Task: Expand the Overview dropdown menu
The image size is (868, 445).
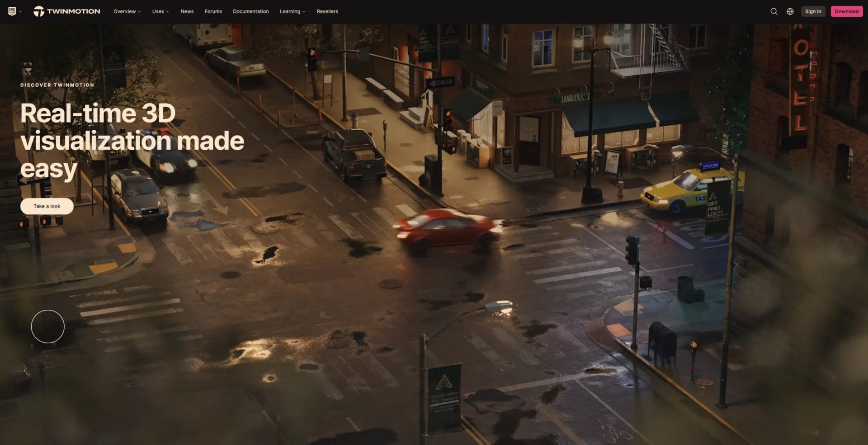Action: (x=127, y=11)
